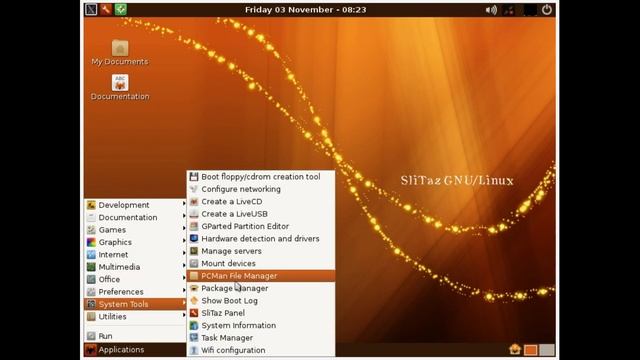Select 'Wifi configuration' text
Viewport: 640px width, 360px height.
(x=233, y=350)
